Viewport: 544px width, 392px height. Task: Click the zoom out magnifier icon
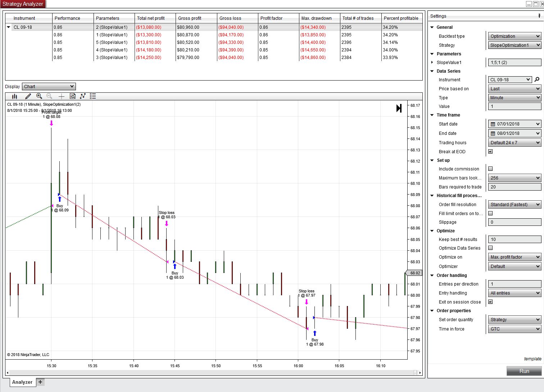pos(50,96)
